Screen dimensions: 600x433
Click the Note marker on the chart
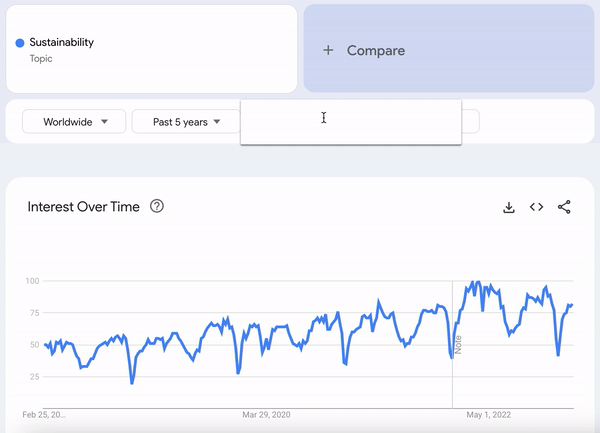click(458, 345)
